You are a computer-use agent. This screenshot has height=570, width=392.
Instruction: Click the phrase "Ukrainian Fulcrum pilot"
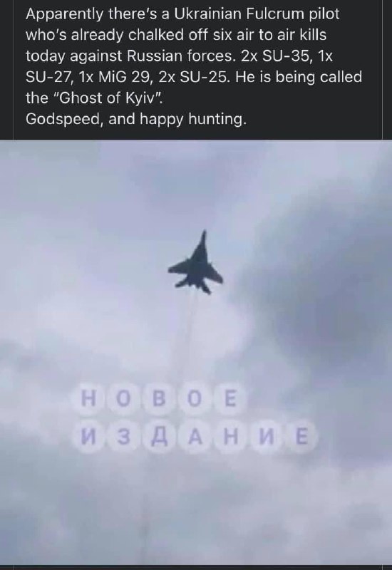(x=257, y=14)
